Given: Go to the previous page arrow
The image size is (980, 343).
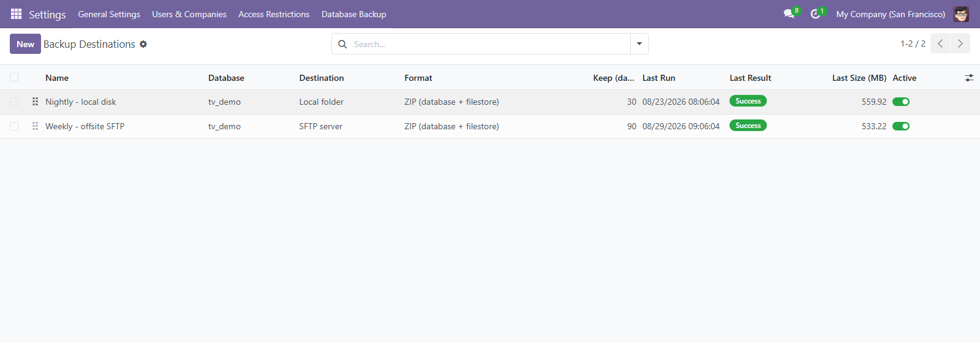Looking at the screenshot, I should (940, 43).
